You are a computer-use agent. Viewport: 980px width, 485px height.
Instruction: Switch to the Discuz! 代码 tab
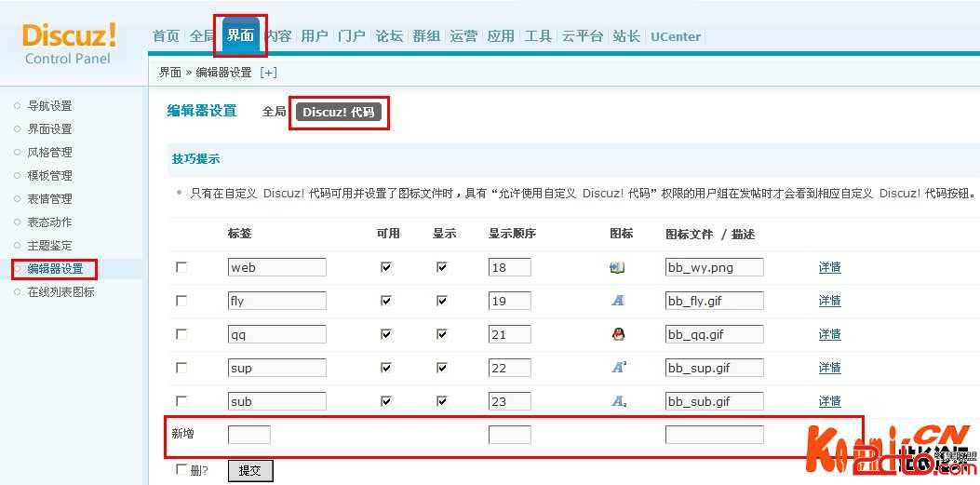pos(338,113)
